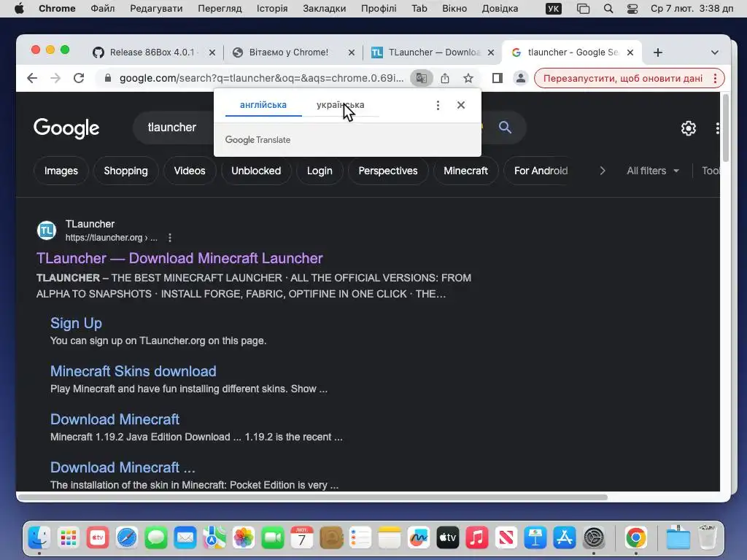The image size is (747, 560).
Task: Open the Control Center icon in the menu bar
Action: (632, 9)
